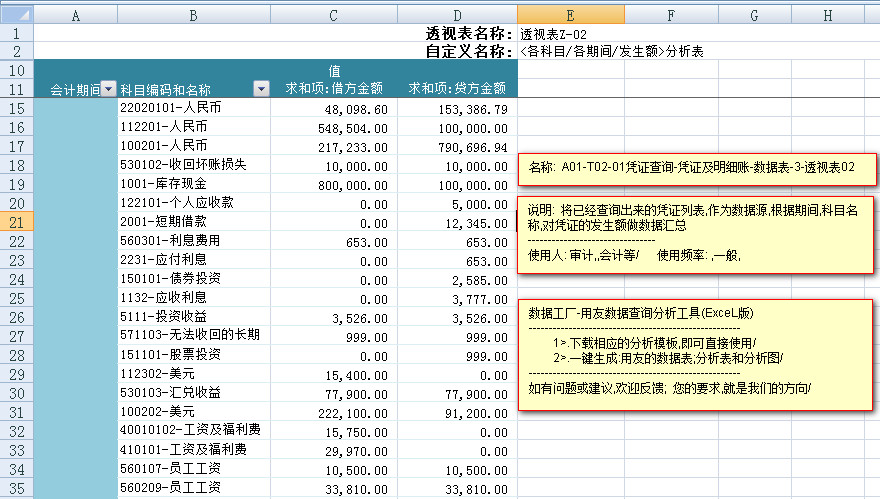This screenshot has height=499, width=880.
Task: Click the 数据工厂 information note box
Action: [x=696, y=351]
